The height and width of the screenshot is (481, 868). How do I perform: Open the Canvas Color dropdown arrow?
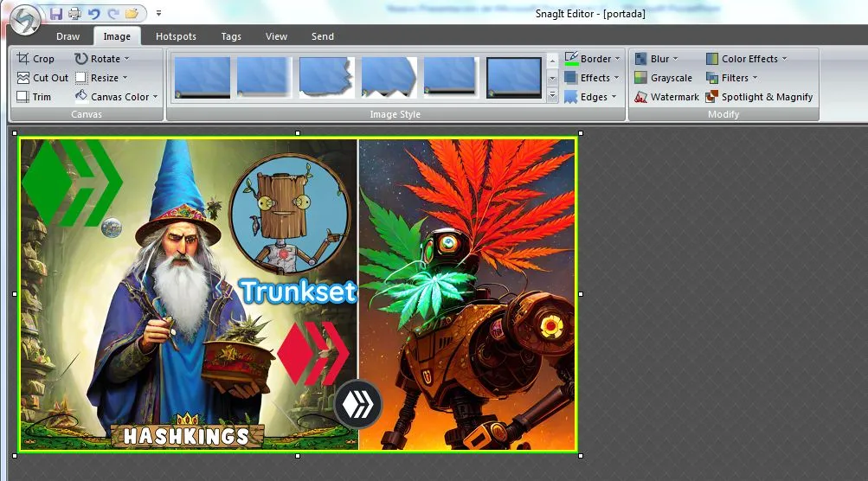pyautogui.click(x=155, y=97)
